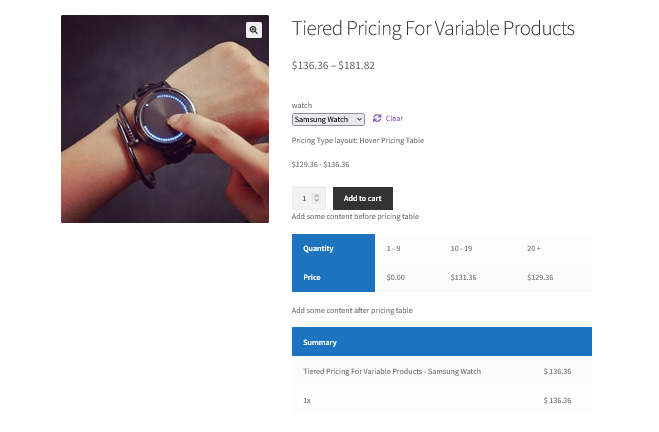The image size is (659, 432).
Task: Click the Samsung Watch summary row text
Action: click(392, 371)
